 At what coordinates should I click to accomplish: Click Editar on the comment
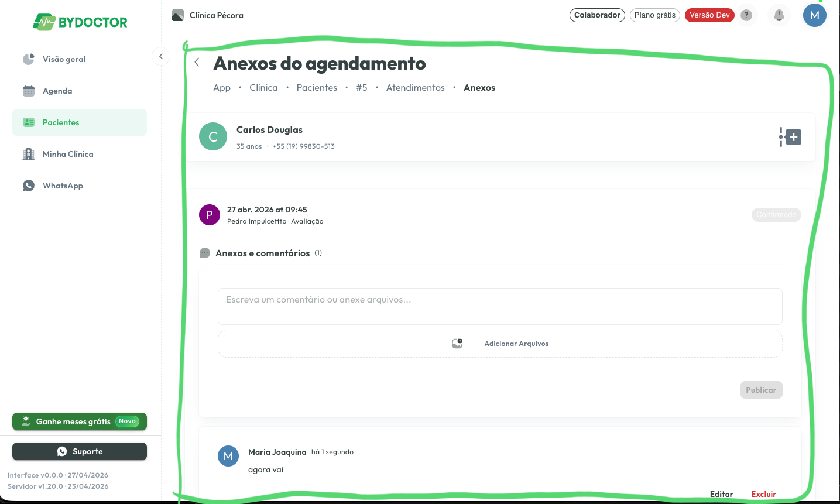coord(721,494)
